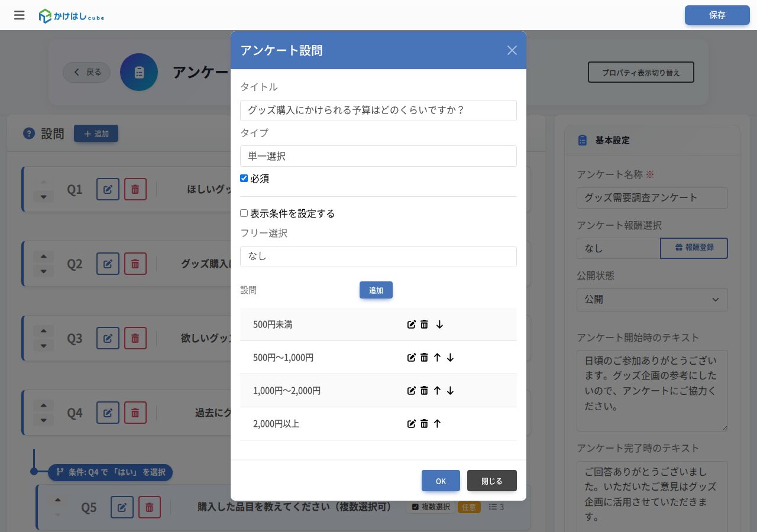Move 2,000円以上 option up
757x532 pixels.
437,424
